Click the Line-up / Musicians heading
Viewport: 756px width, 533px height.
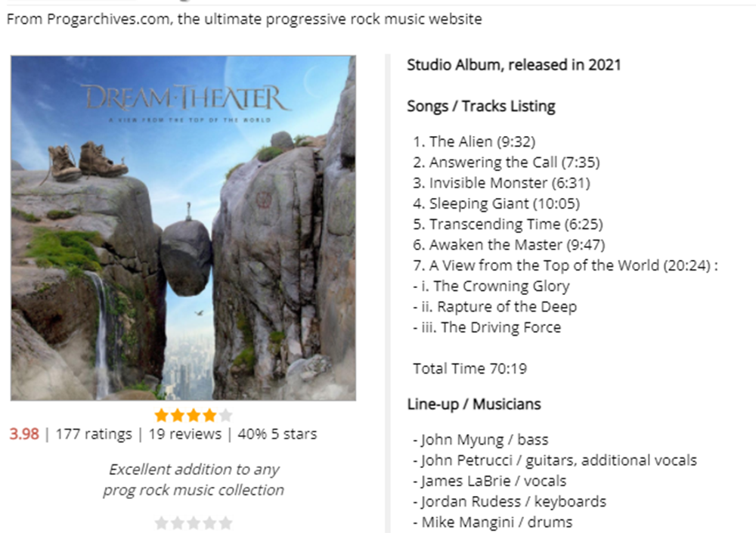(x=474, y=404)
